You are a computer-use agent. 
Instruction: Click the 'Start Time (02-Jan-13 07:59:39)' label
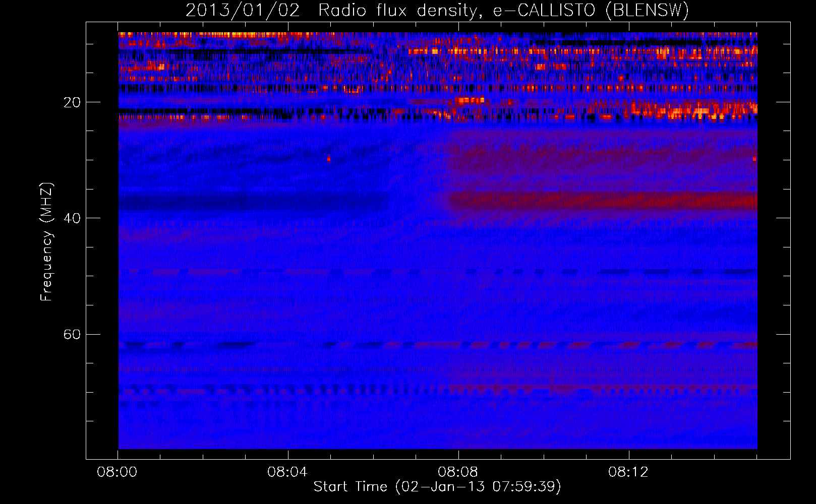tap(437, 487)
